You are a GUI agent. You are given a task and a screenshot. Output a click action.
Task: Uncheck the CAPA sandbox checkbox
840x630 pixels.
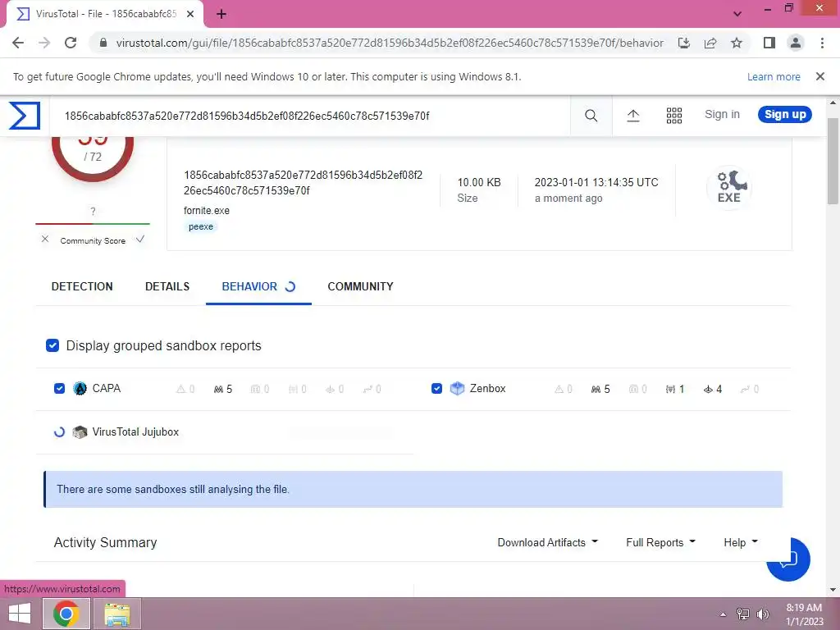[x=59, y=388]
